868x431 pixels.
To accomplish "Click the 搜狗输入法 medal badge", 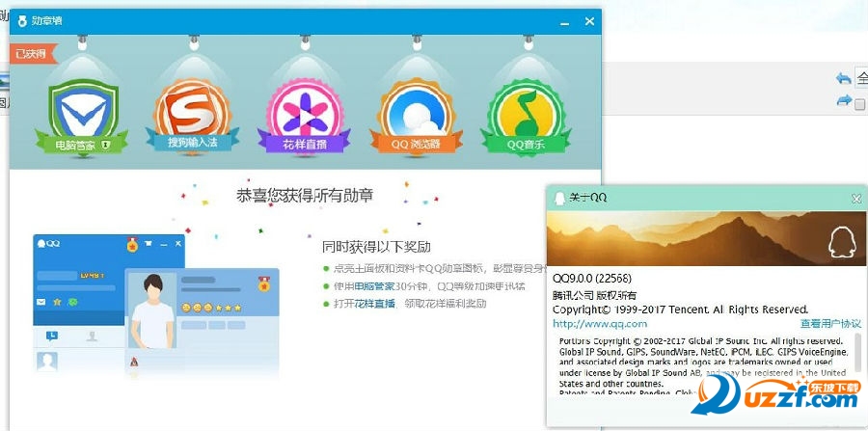I will click(x=192, y=115).
